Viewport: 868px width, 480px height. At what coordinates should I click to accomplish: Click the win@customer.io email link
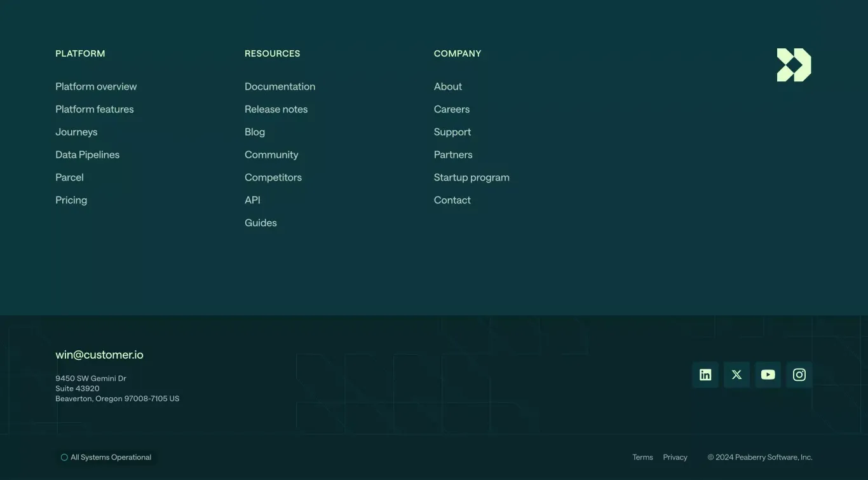99,355
